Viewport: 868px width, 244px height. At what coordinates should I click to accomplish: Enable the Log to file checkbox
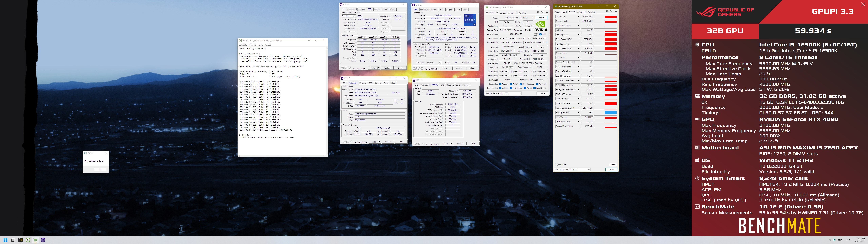click(556, 165)
